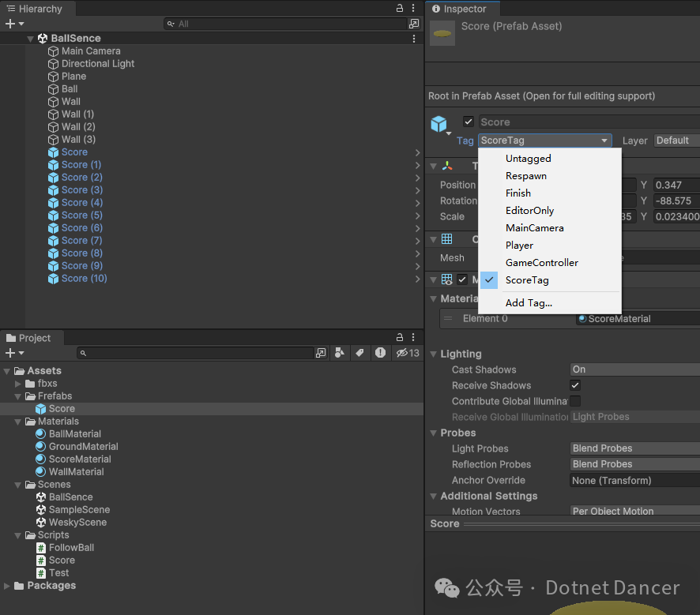
Task: Open the Cast Shadows dropdown
Action: (x=635, y=369)
